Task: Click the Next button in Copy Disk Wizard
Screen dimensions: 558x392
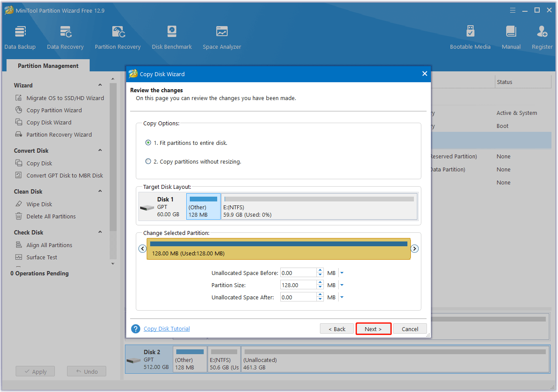Action: point(373,328)
